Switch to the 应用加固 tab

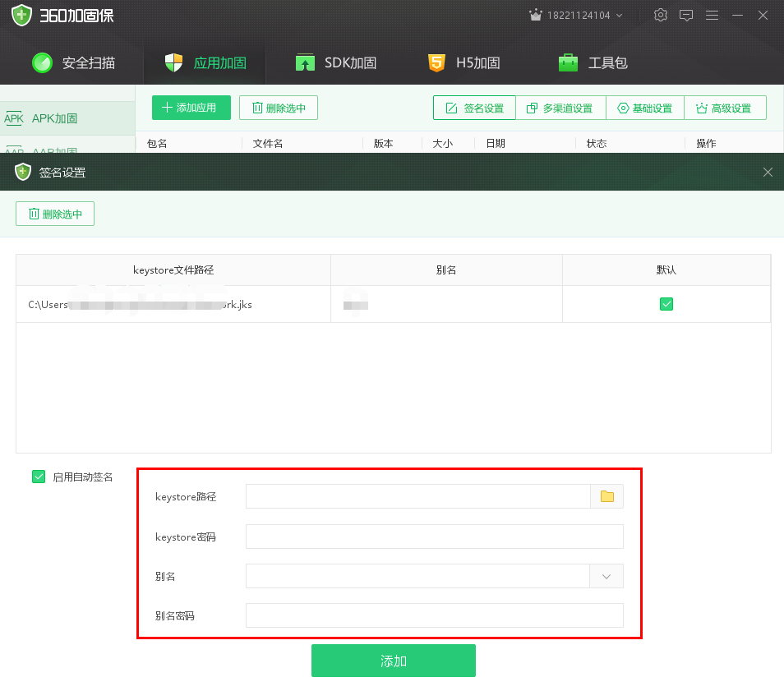coord(205,63)
